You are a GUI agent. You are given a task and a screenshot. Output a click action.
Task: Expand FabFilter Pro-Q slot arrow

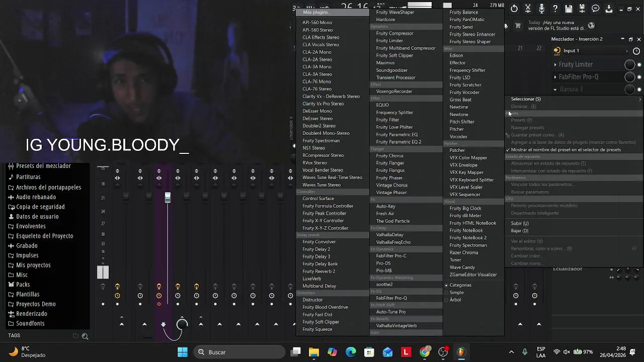click(x=555, y=77)
